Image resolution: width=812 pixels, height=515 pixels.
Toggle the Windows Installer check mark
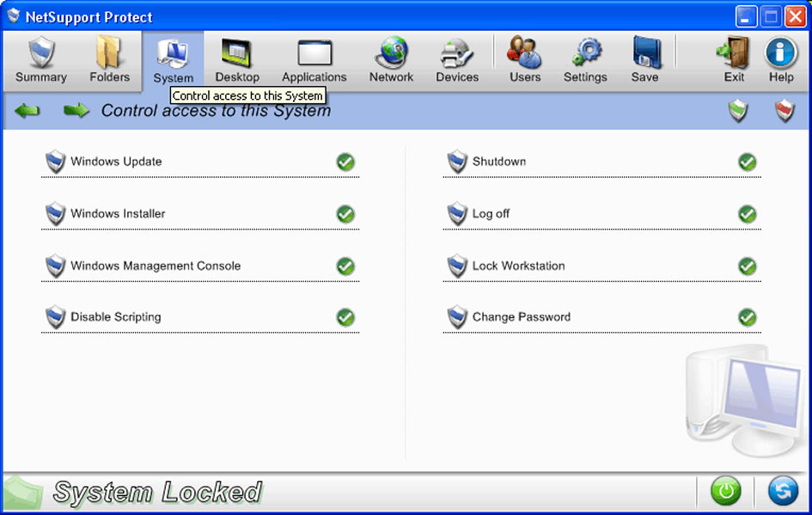pyautogui.click(x=345, y=214)
